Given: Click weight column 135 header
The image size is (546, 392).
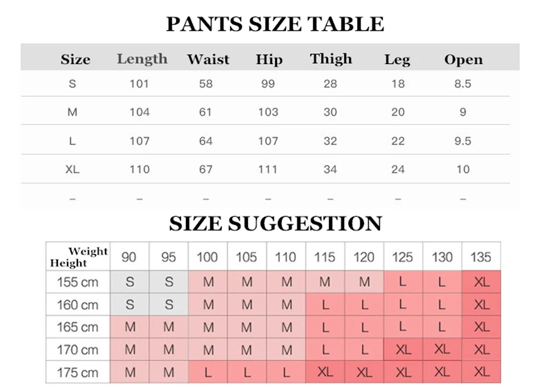Looking at the screenshot, I should coord(481,257).
